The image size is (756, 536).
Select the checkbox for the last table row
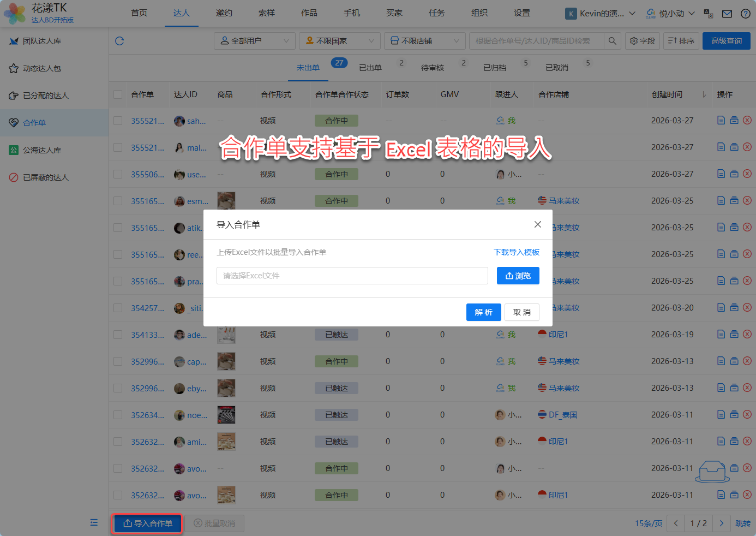pyautogui.click(x=118, y=495)
